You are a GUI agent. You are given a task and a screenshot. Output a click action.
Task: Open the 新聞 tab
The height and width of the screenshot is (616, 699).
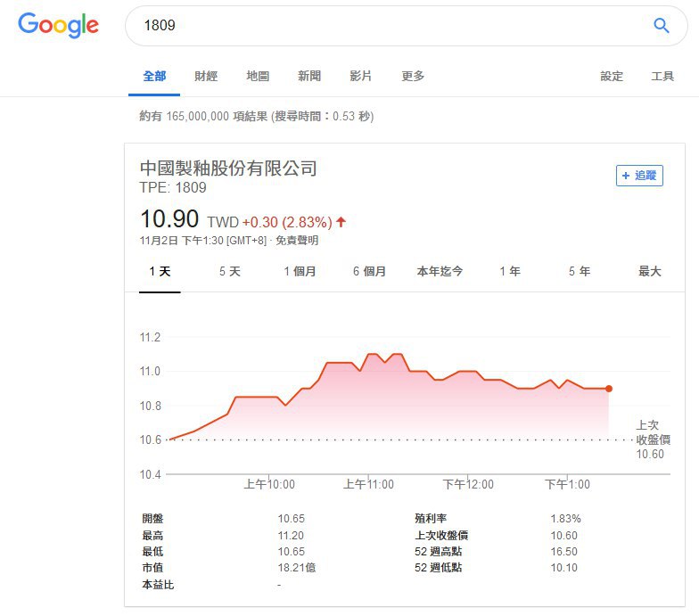click(x=309, y=77)
